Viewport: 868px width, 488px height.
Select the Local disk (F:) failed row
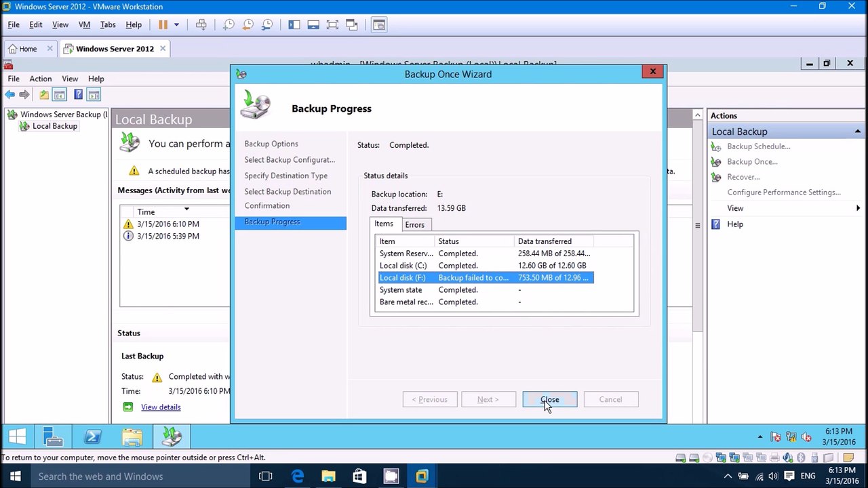coord(486,278)
